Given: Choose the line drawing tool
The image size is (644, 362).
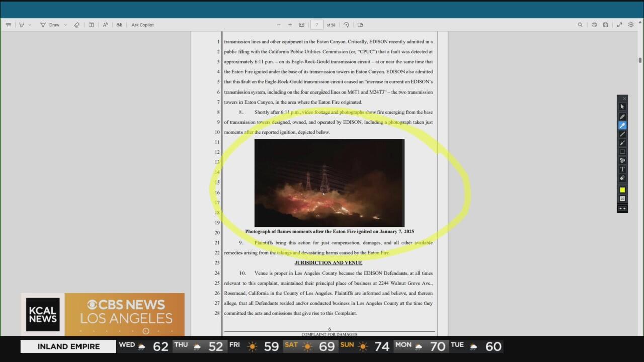Looking at the screenshot, I should 622,134.
